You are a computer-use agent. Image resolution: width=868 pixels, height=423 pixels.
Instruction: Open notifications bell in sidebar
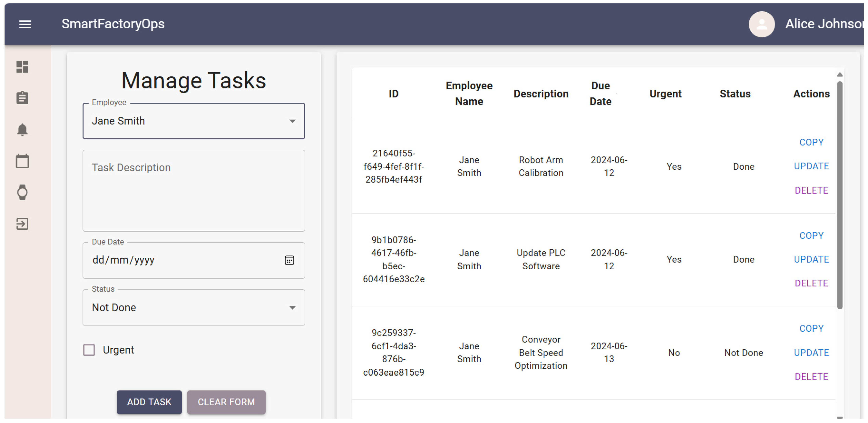pyautogui.click(x=23, y=129)
